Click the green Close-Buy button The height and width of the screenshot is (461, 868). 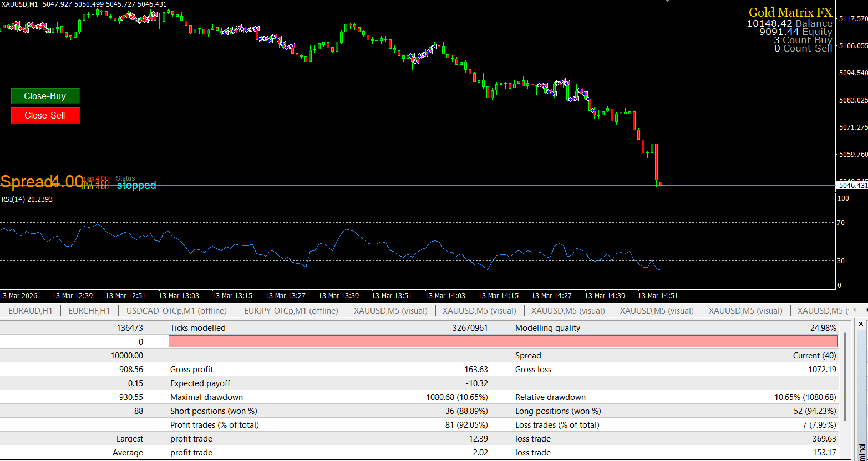coord(45,96)
